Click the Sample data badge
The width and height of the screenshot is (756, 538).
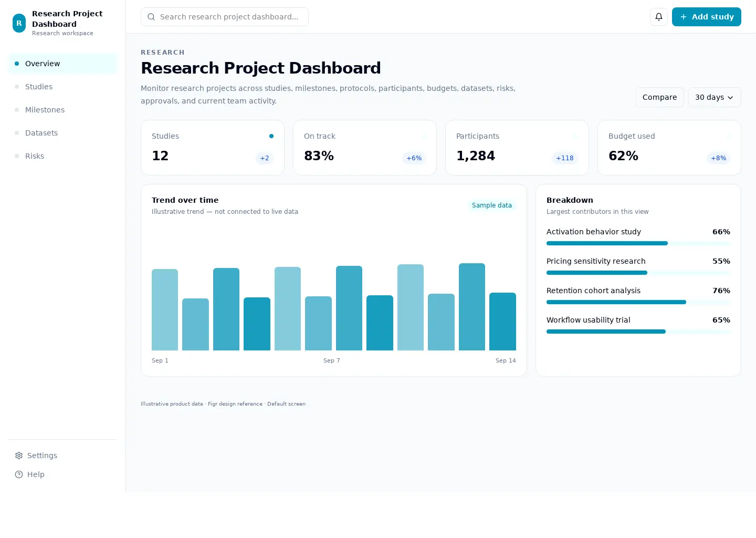(x=492, y=205)
